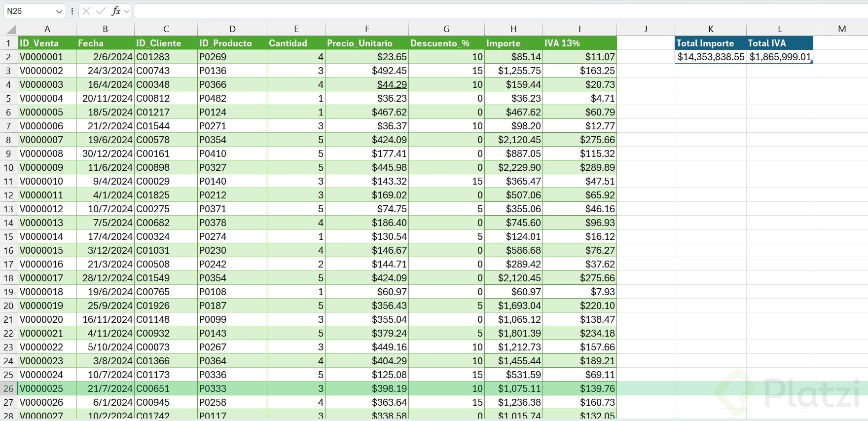Select the $139.76 IVA cell
Screen dimensions: 868x421
[x=580, y=389]
